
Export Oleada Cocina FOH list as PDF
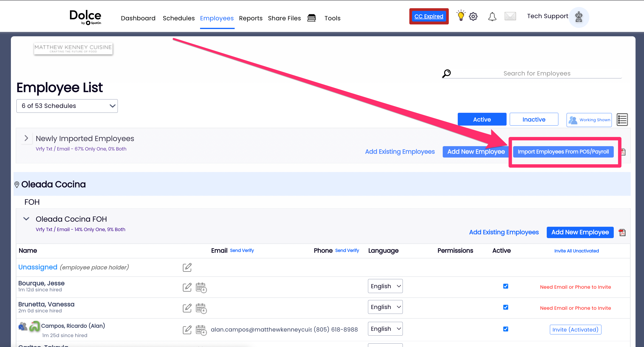click(622, 233)
